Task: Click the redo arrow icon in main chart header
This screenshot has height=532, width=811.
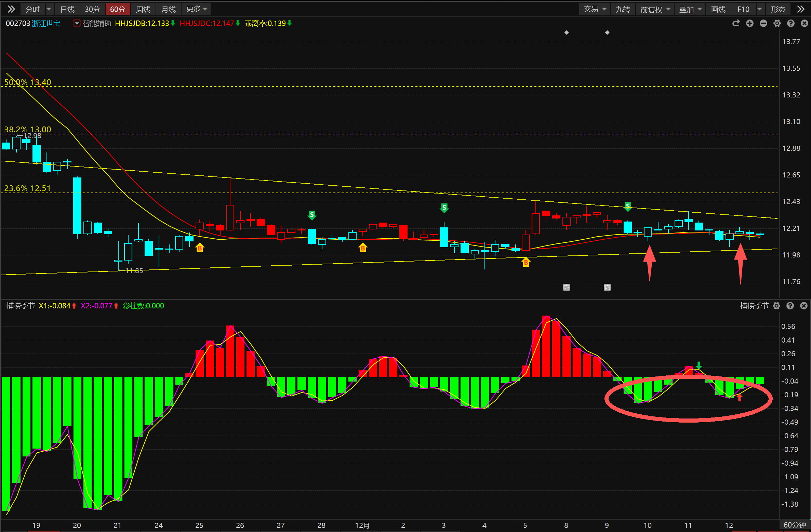Action: pyautogui.click(x=736, y=23)
